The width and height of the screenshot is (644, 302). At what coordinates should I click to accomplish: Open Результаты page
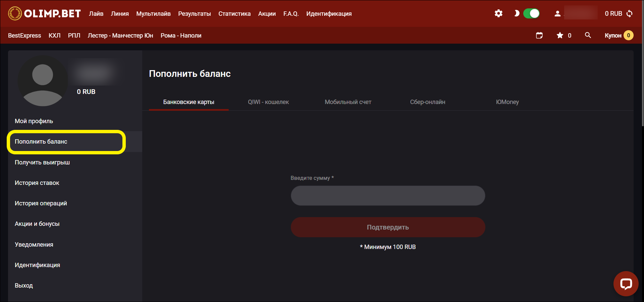(x=195, y=14)
